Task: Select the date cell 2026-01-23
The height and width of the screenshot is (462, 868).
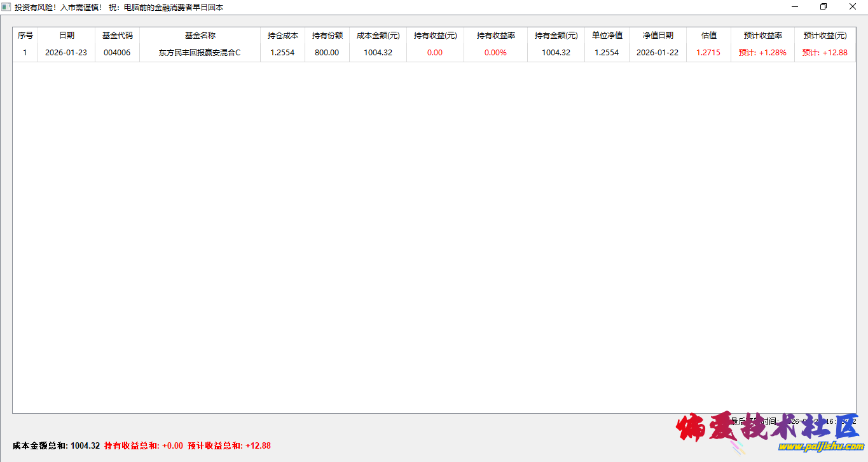Action: 66,53
